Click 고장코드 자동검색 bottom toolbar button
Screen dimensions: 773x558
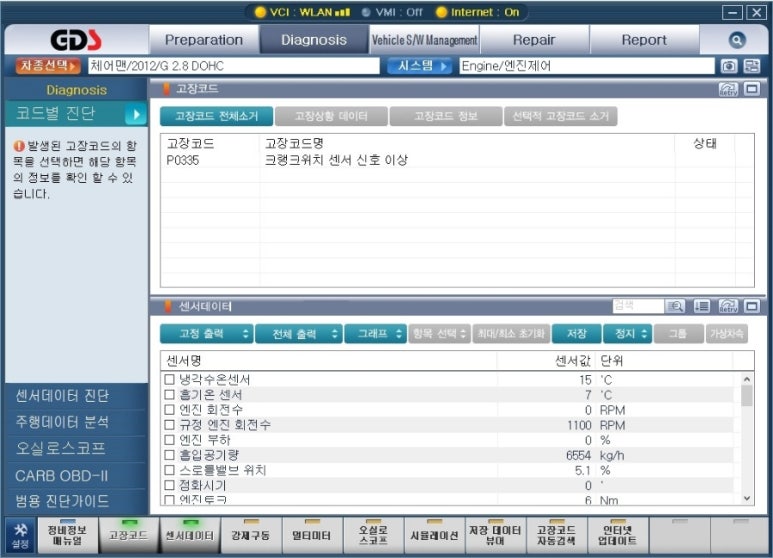click(557, 535)
